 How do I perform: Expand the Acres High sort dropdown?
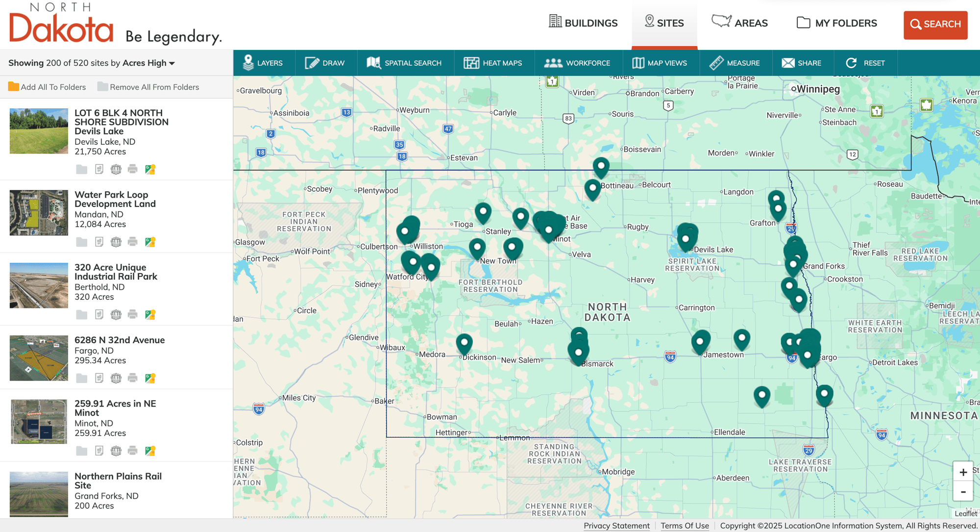(171, 63)
